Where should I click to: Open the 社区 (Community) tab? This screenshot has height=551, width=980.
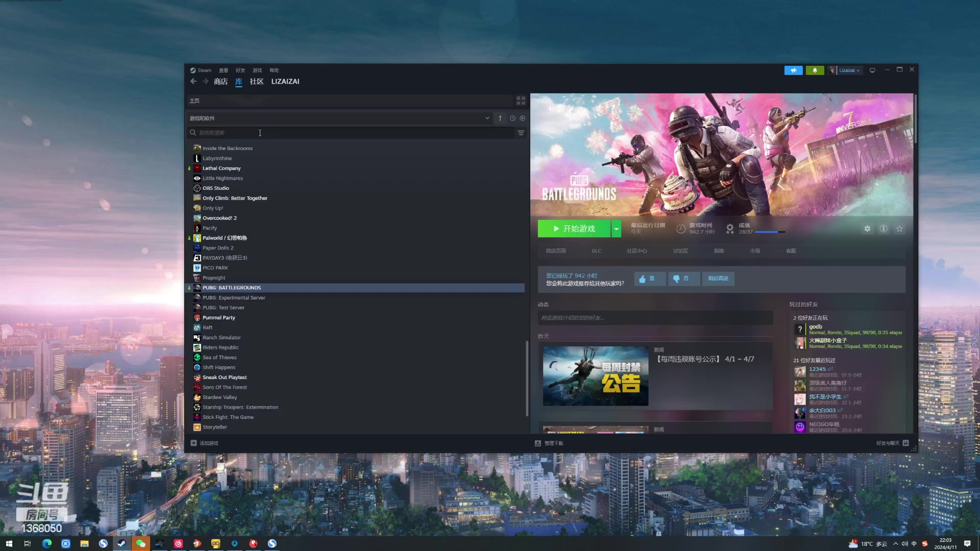click(x=257, y=82)
